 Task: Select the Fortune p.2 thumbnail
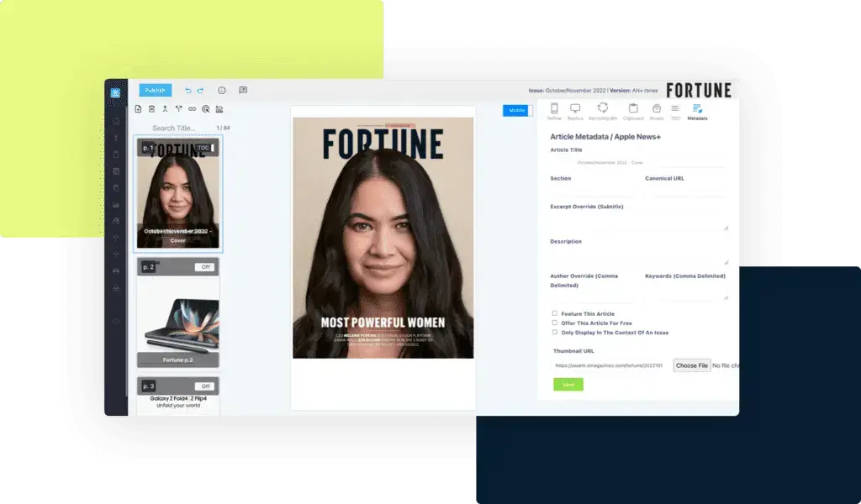click(178, 312)
